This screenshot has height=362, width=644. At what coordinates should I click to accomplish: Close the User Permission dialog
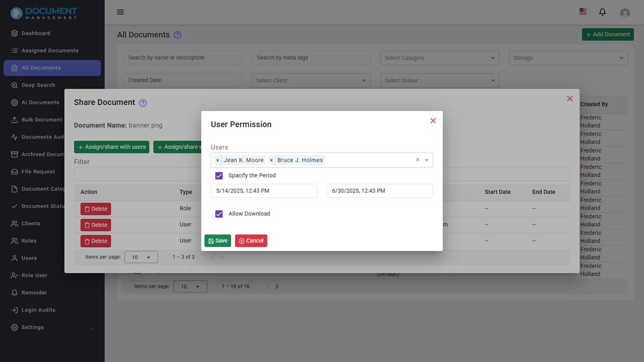coord(433,121)
